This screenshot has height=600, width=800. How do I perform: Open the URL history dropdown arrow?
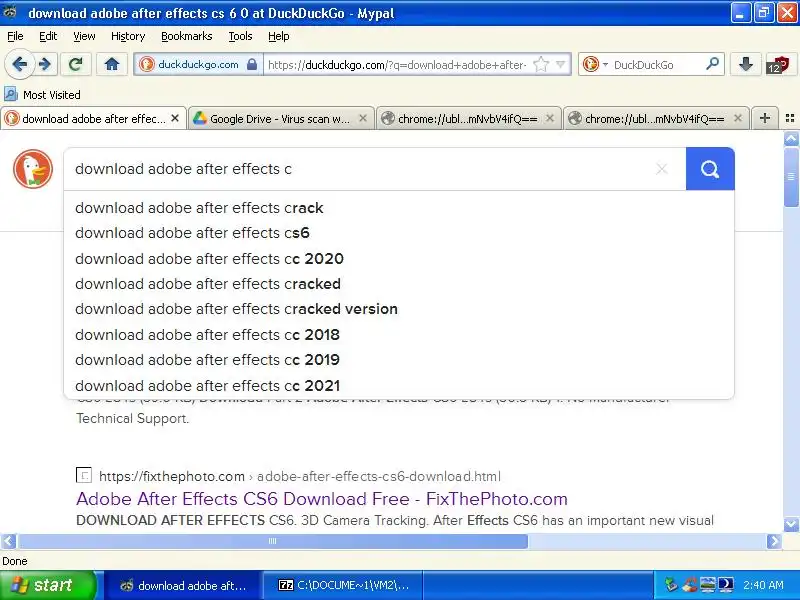coord(561,64)
